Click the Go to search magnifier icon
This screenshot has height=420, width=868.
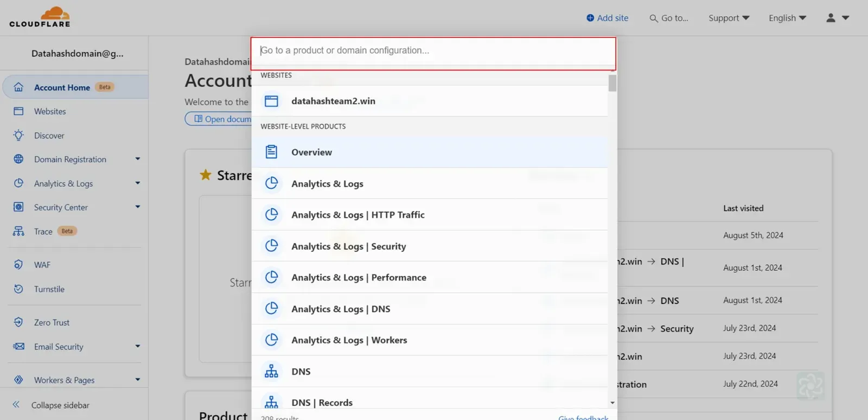(654, 18)
